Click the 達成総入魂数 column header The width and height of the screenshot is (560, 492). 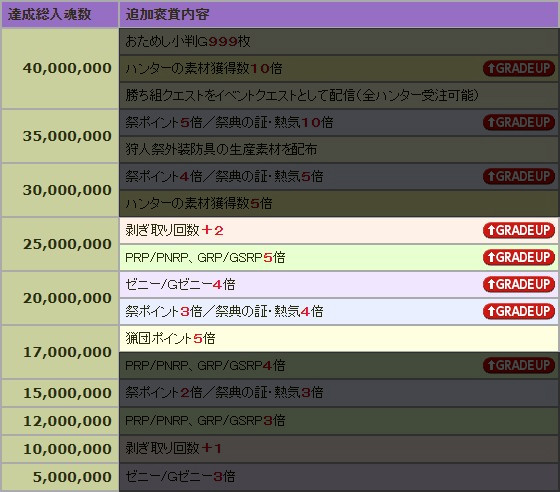pyautogui.click(x=60, y=14)
